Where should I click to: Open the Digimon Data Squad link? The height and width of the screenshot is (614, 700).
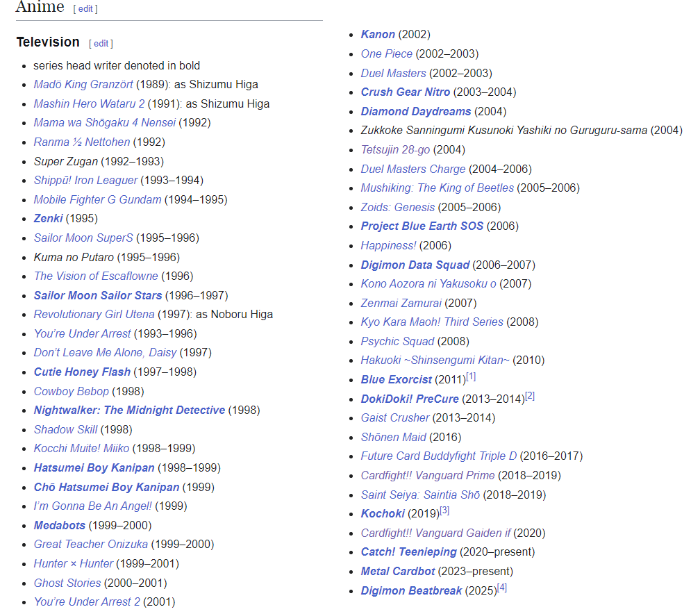click(x=415, y=265)
